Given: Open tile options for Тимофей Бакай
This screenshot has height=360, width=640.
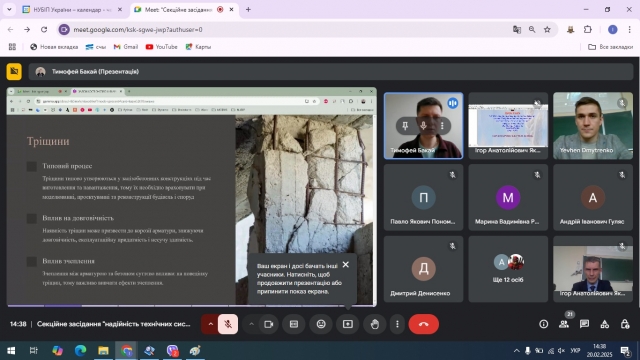Looking at the screenshot, I should coord(442,126).
